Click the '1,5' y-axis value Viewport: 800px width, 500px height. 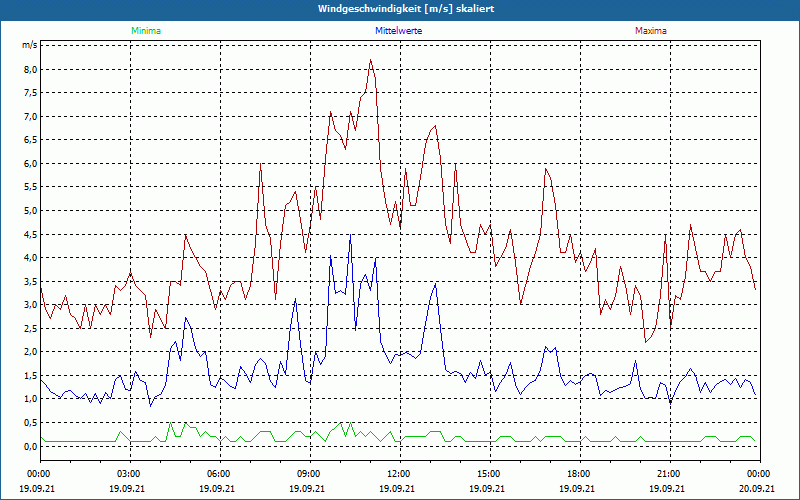point(31,376)
